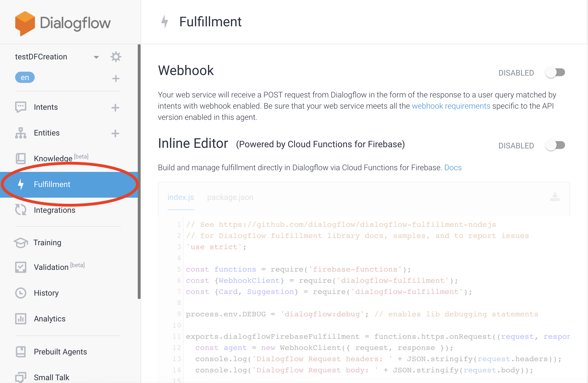
Task: Click the Fulfillment lightning bolt icon
Action: [20, 184]
